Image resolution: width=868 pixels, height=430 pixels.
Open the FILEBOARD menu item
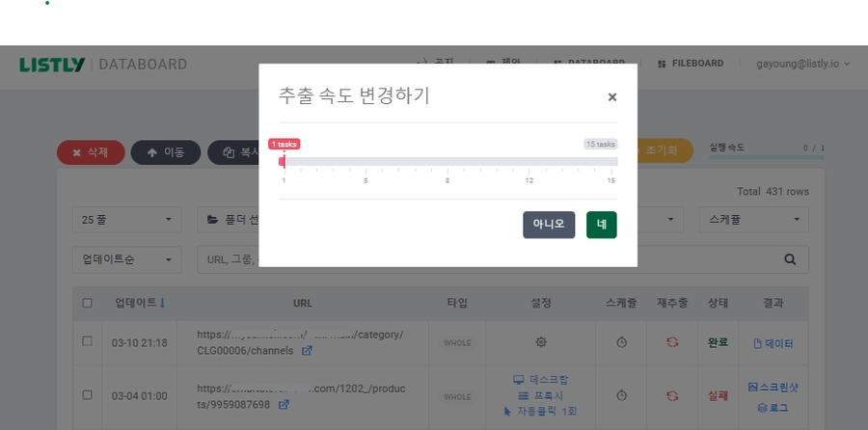pyautogui.click(x=691, y=64)
